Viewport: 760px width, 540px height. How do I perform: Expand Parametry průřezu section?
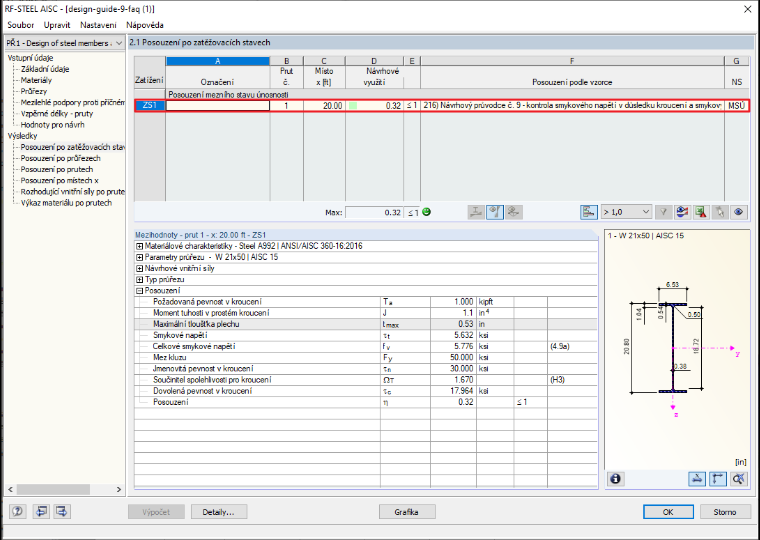click(140, 257)
